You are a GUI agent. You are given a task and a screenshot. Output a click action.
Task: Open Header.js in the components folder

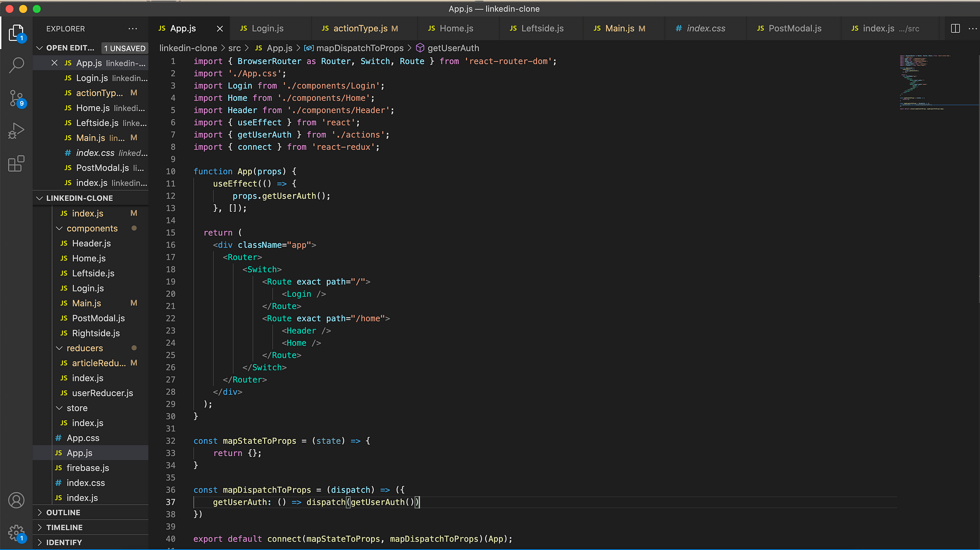pos(91,243)
